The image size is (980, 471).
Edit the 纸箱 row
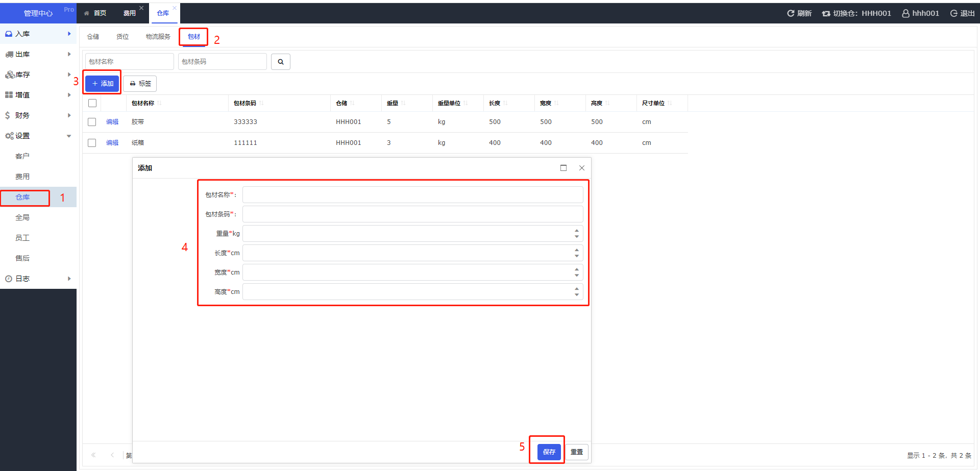click(x=112, y=143)
